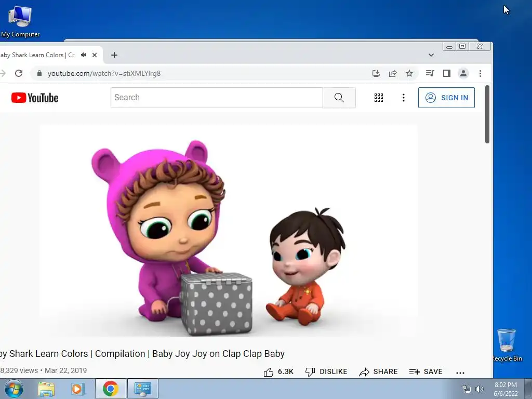Viewport: 532px width, 399px height.
Task: View site information via the padlock icon
Action: tap(39, 73)
